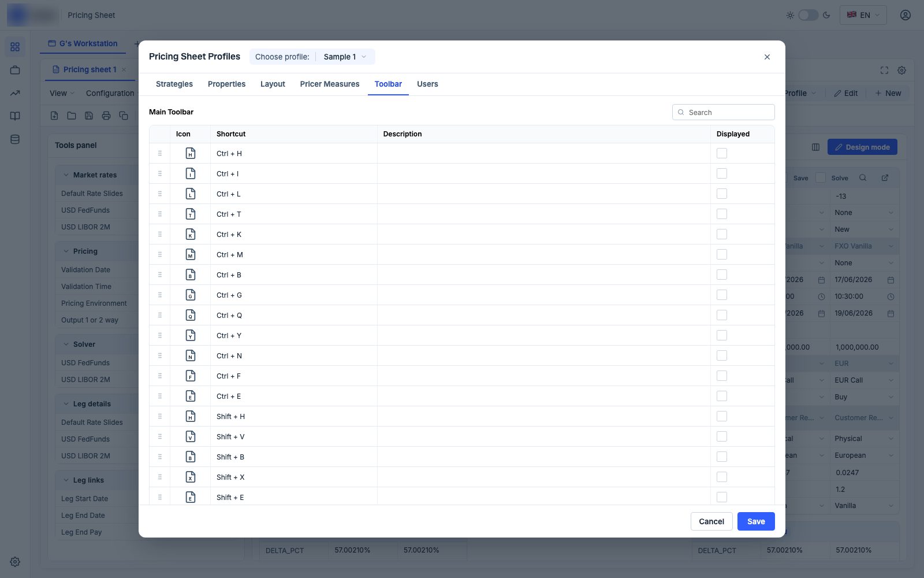Open the trend chart icon in left sidebar
The width and height of the screenshot is (924, 578).
coord(15,93)
